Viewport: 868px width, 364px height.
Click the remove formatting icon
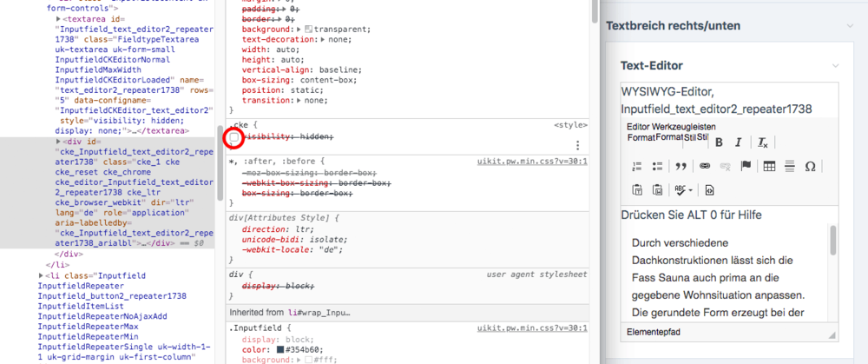tap(762, 142)
